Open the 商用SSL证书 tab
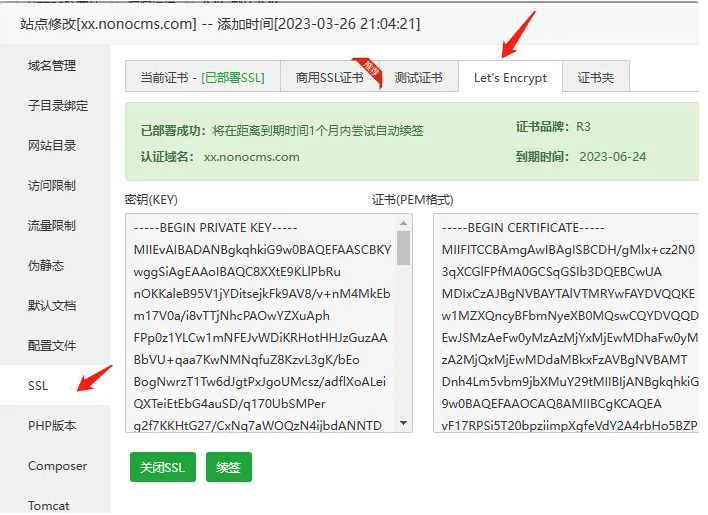Screen dimensions: 708x515 327,78
